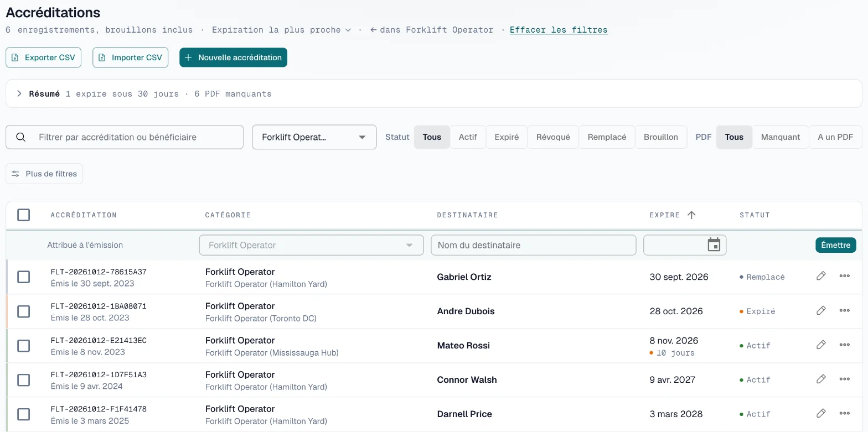This screenshot has height=432, width=868.
Task: Select the Manquant PDF filter
Action: tap(781, 137)
